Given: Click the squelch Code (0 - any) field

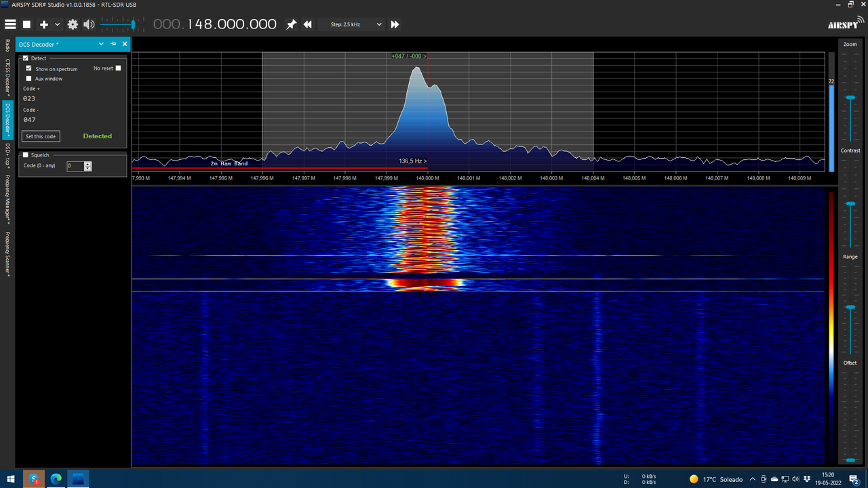Looking at the screenshot, I should pos(75,166).
